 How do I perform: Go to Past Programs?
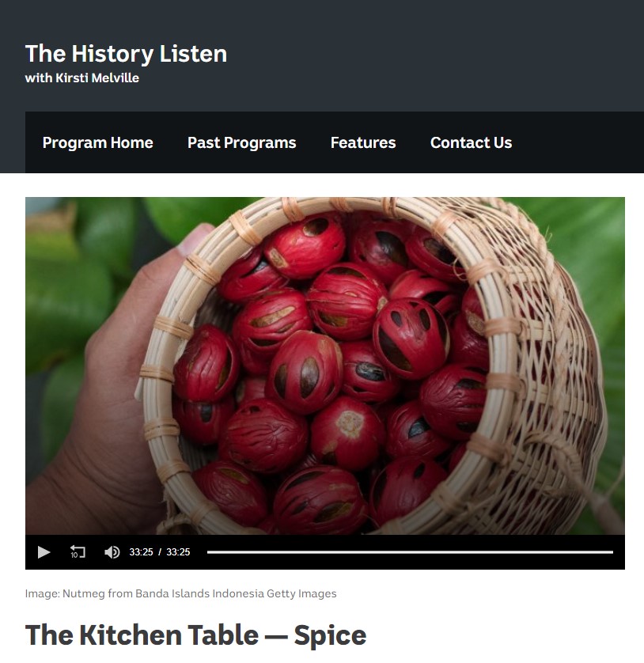(242, 142)
